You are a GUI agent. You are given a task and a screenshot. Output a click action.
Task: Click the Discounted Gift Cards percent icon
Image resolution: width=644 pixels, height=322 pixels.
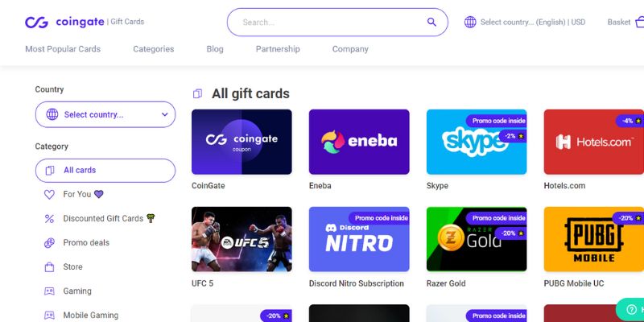pos(49,219)
